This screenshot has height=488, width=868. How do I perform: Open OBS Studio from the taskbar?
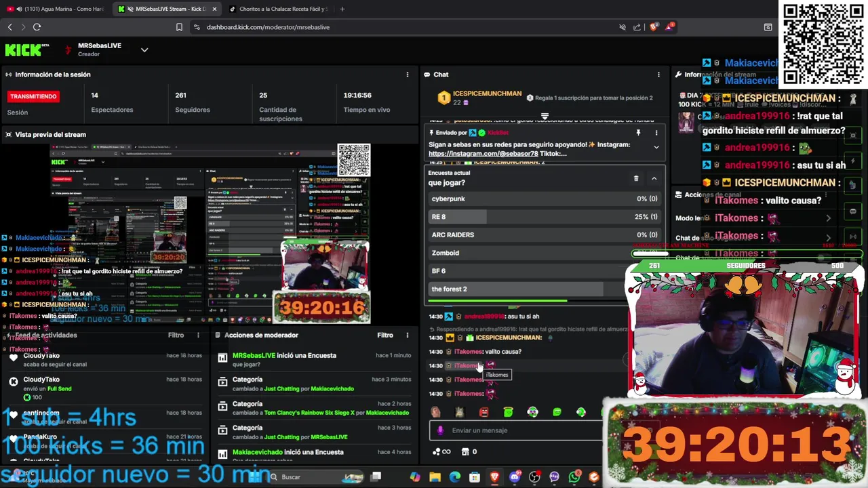pos(534,477)
